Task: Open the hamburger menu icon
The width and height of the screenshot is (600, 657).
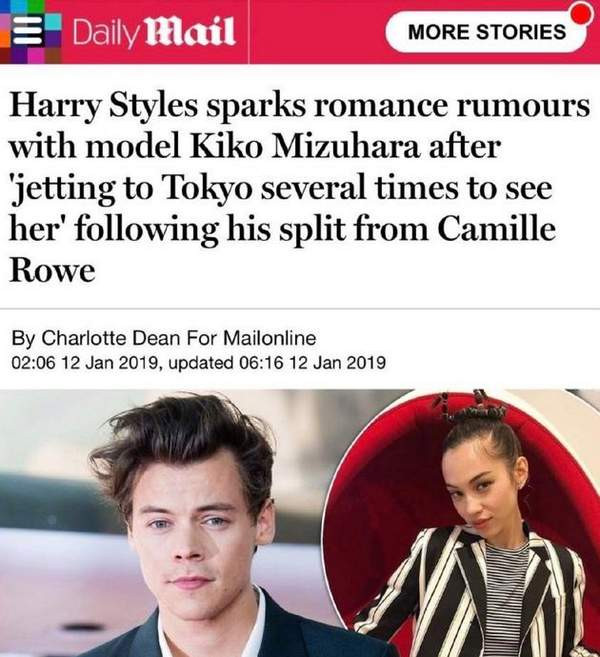Action: click(28, 30)
